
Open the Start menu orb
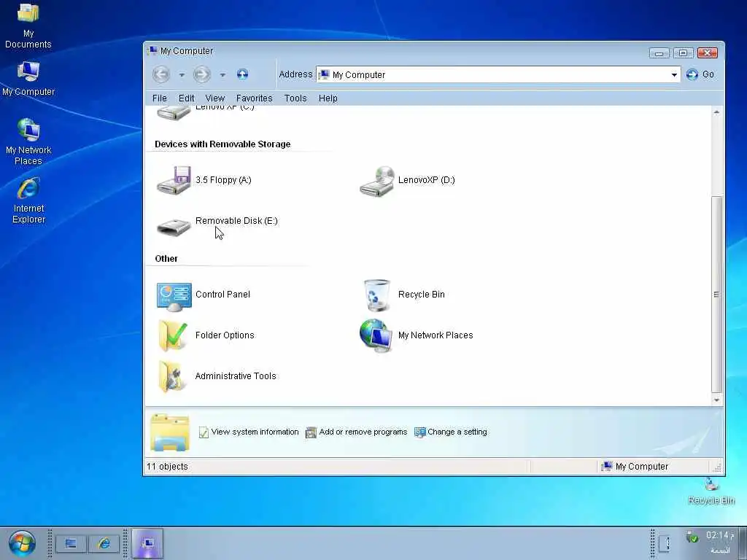(21, 543)
